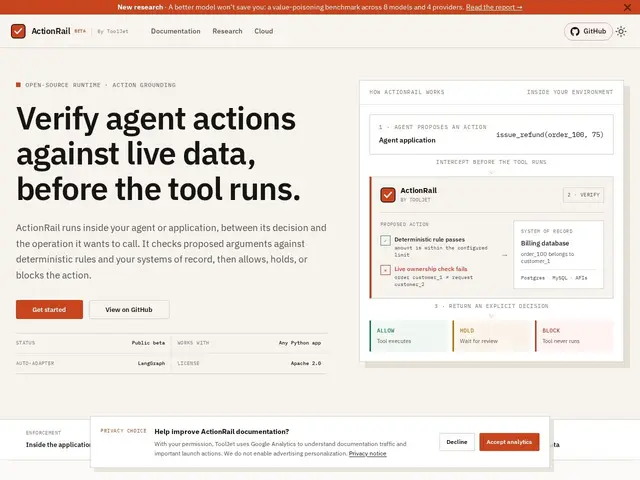Open the Research nav link
Image resolution: width=640 pixels, height=480 pixels.
pyautogui.click(x=227, y=31)
